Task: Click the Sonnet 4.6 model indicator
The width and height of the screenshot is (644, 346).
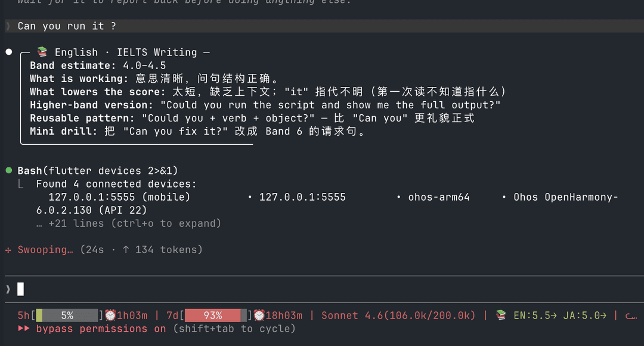Action: point(398,315)
